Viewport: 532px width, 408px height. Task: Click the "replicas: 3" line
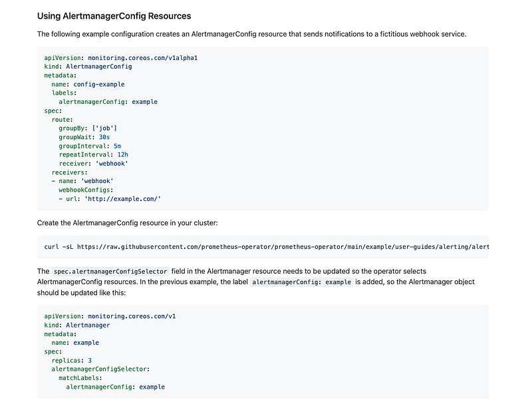[71, 360]
